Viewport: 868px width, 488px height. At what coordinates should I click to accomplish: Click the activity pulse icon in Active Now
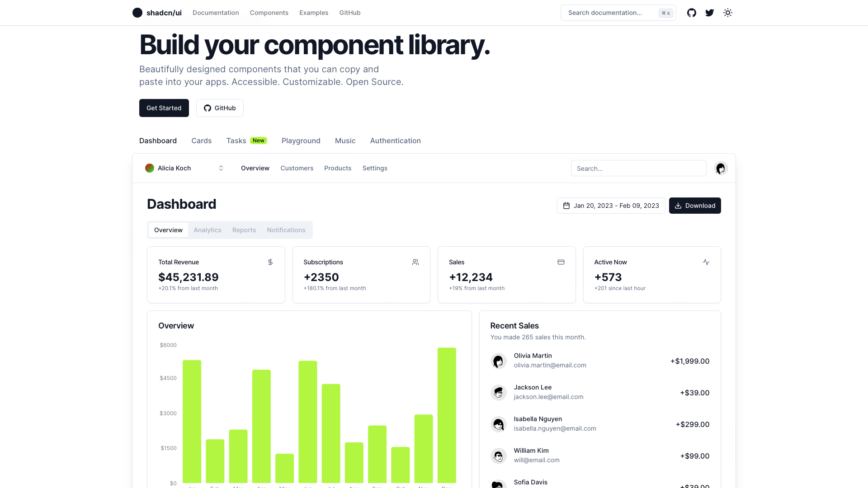706,262
